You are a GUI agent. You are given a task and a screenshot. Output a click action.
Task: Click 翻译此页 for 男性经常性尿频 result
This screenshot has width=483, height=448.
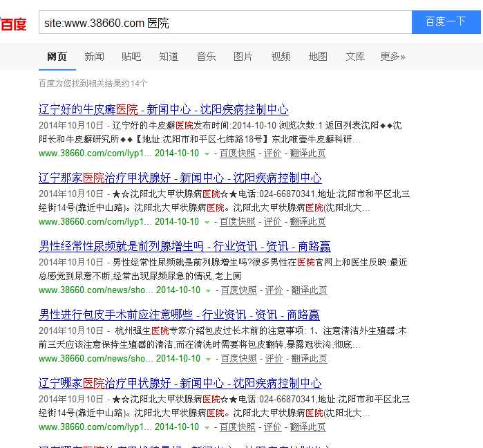[309, 290]
